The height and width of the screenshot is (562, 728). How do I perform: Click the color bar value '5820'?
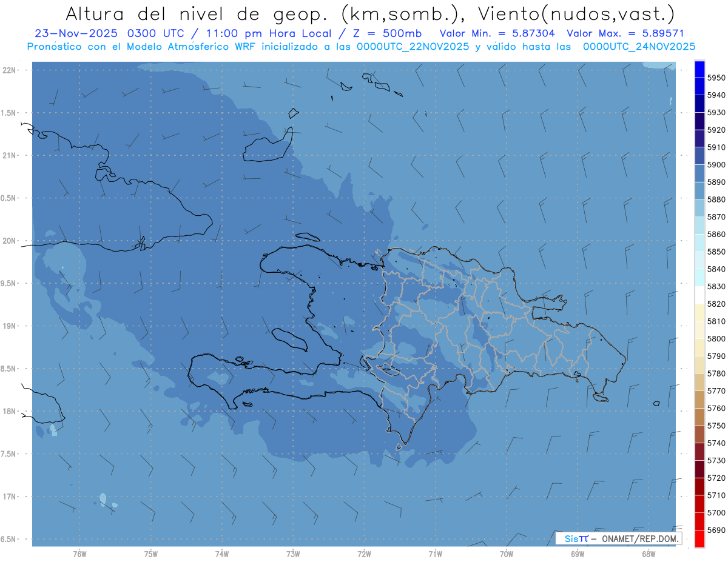tap(716, 304)
